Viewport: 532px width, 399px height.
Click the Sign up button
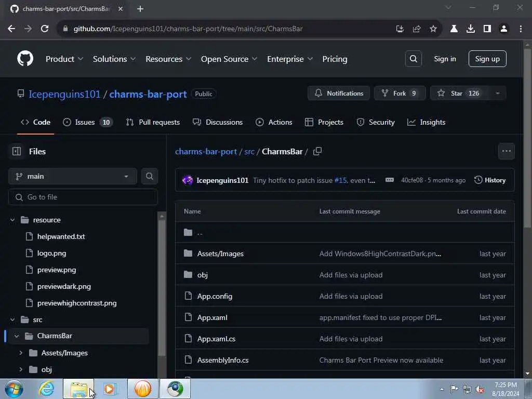coord(487,59)
